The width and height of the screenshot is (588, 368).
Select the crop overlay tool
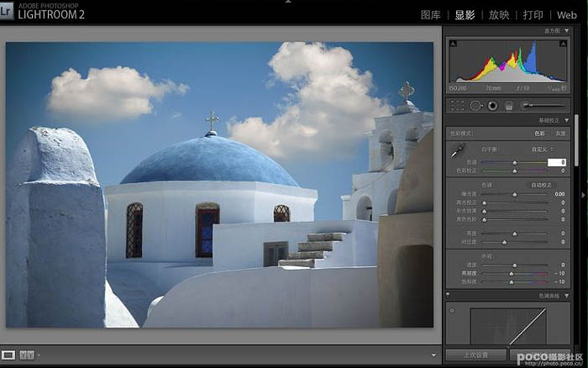[458, 105]
